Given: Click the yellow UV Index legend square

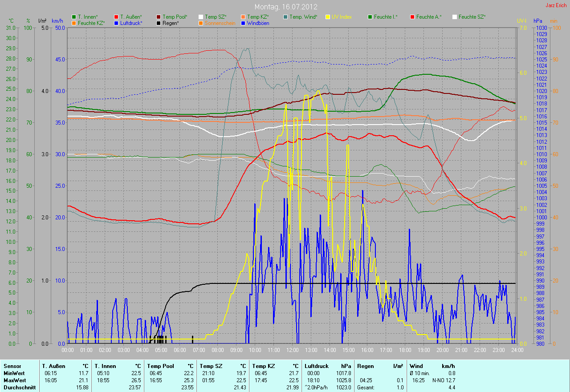Looking at the screenshot, I should [x=328, y=17].
